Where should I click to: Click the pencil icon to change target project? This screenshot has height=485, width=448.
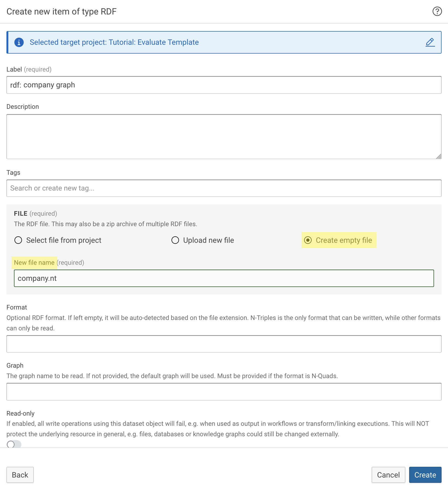pyautogui.click(x=430, y=42)
